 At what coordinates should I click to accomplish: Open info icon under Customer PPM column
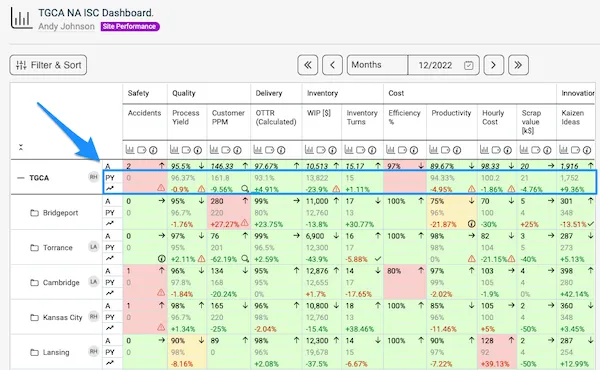click(x=237, y=150)
